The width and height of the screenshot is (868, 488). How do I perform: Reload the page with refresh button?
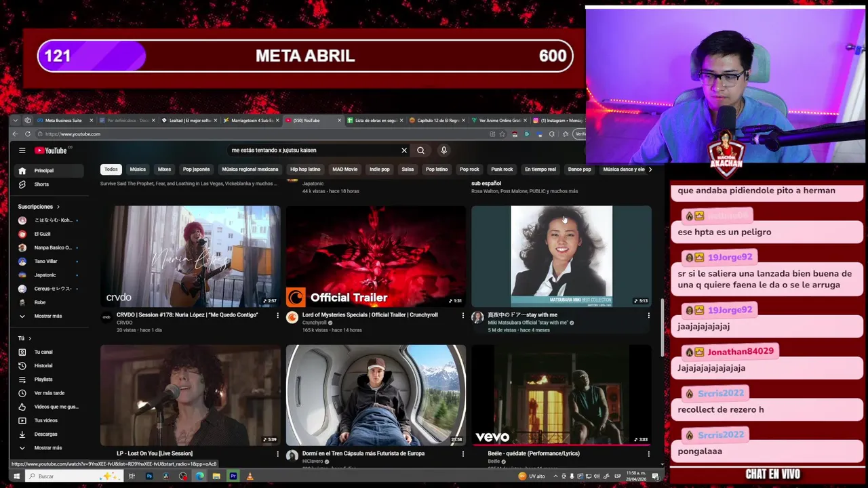[x=28, y=134]
